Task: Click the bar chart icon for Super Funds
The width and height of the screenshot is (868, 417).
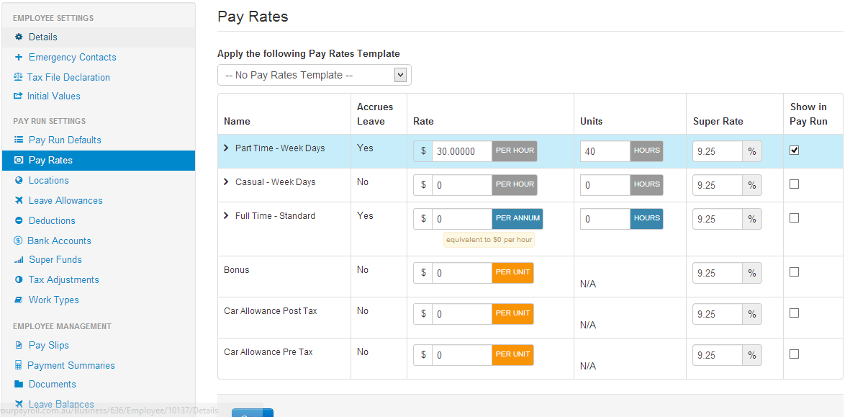Action: point(19,260)
